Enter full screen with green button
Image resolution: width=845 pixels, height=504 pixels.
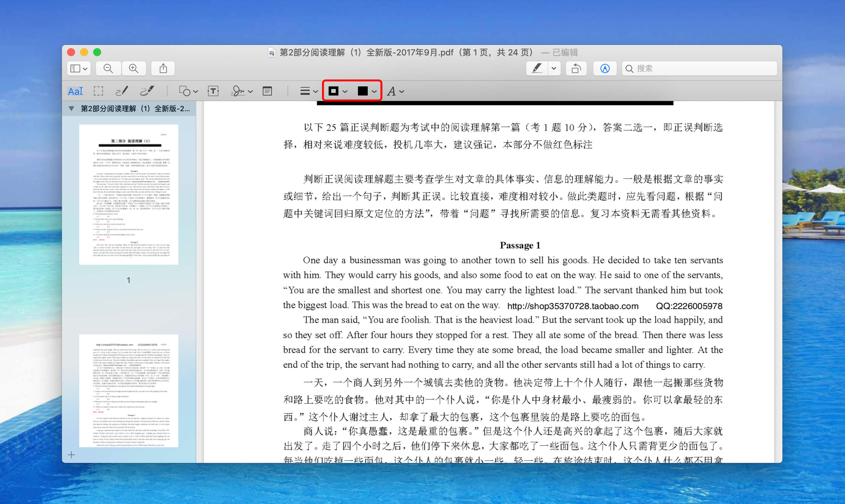coord(97,52)
